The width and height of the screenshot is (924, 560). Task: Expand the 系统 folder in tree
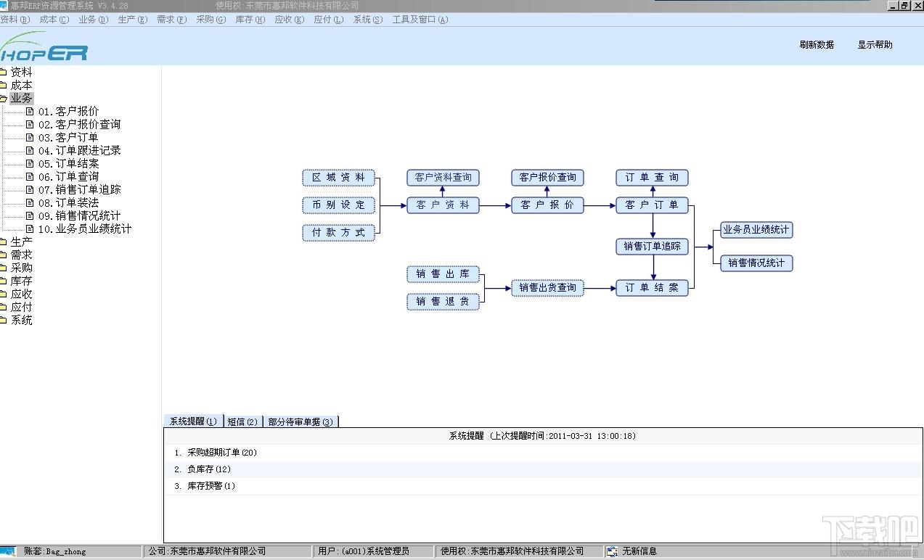tap(3, 321)
